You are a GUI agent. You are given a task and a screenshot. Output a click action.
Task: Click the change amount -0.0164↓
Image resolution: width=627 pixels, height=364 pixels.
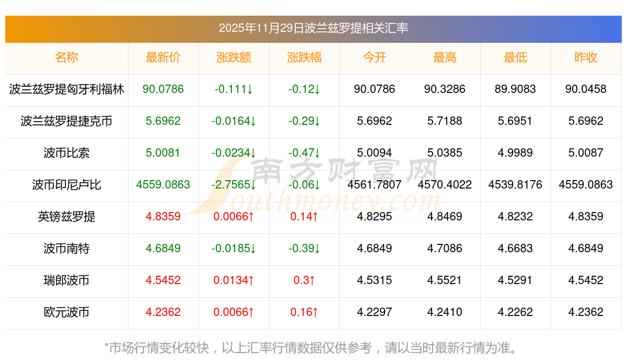[234, 121]
